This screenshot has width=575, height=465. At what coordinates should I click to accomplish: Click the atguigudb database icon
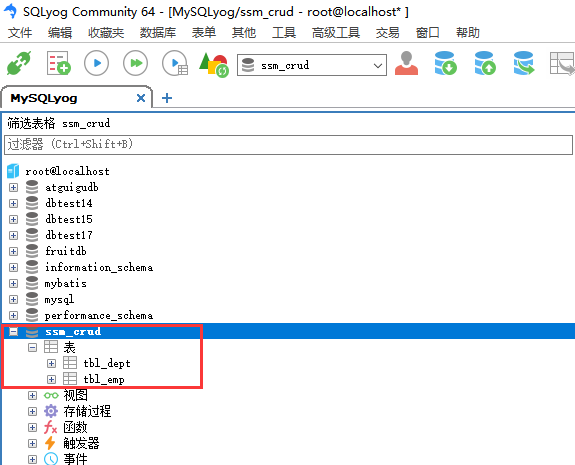point(32,187)
